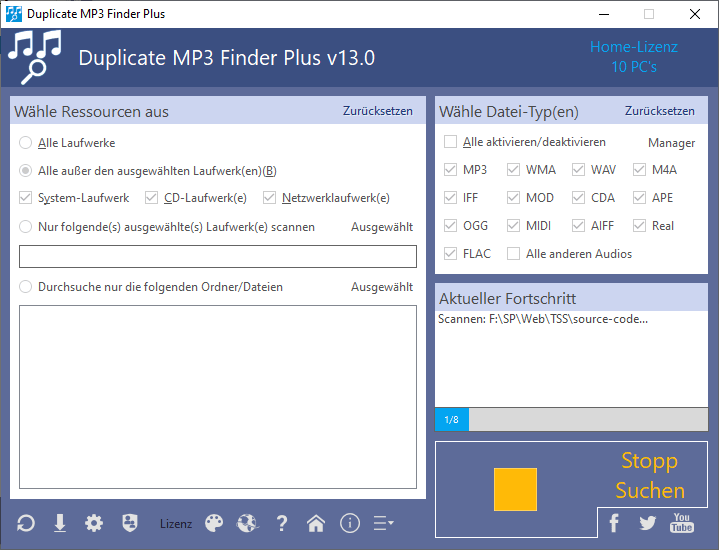Uncheck the WAV file type
This screenshot has width=719, height=550.
pos(578,170)
